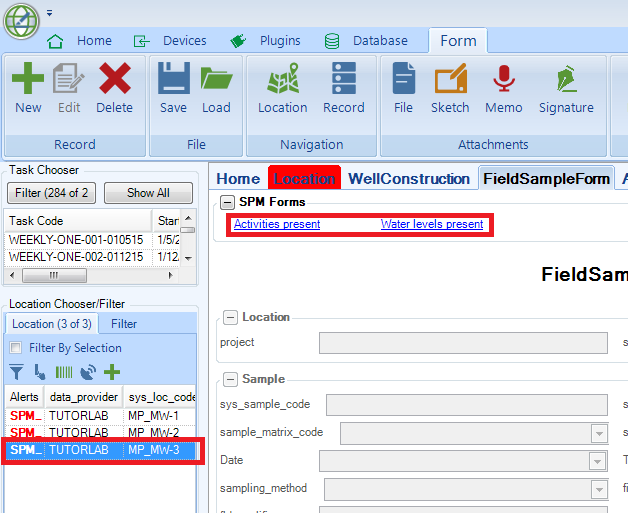Open the WellConstruction form tab
Viewport: 628px width, 513px height.
[409, 179]
